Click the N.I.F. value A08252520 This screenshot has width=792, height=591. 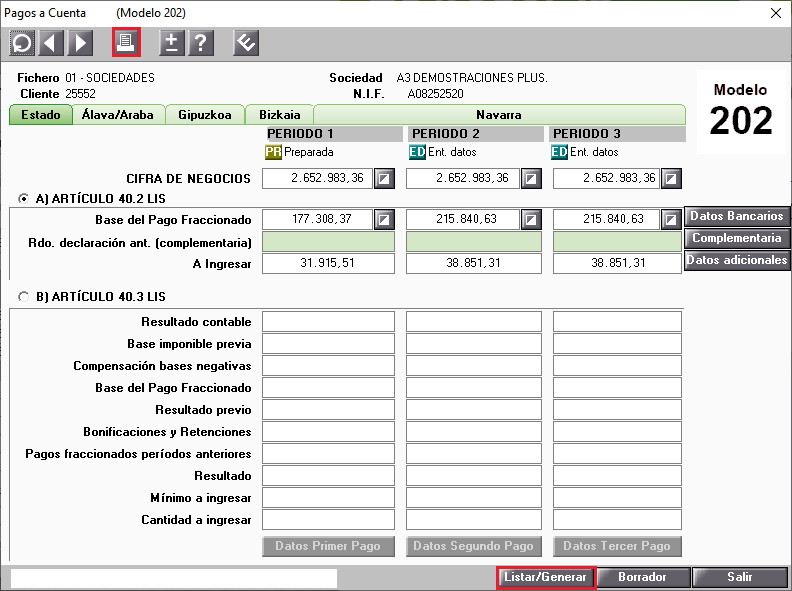435,94
